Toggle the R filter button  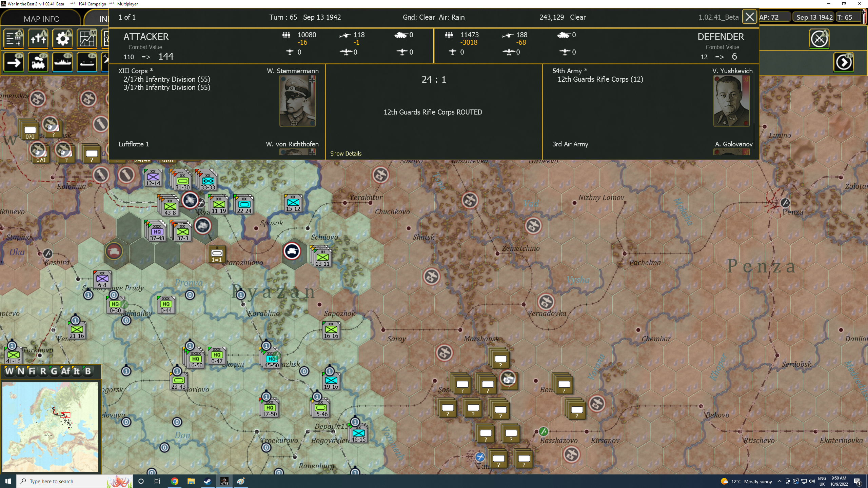(x=43, y=371)
